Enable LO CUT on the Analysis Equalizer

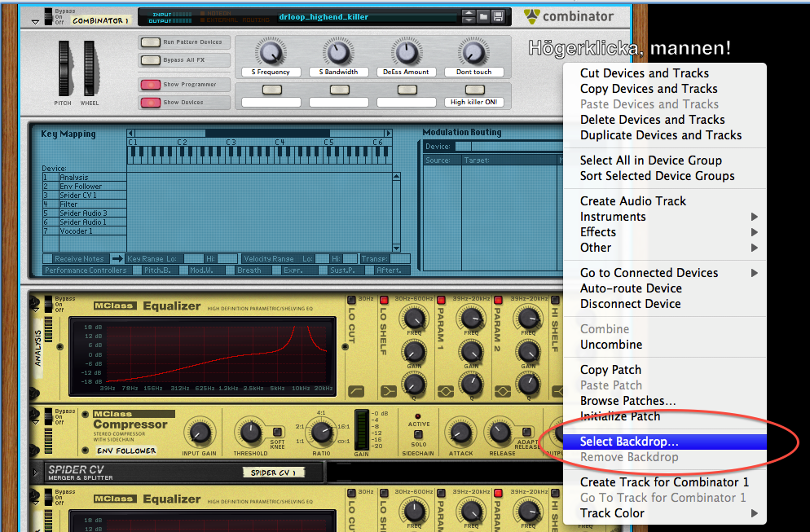pos(351,300)
